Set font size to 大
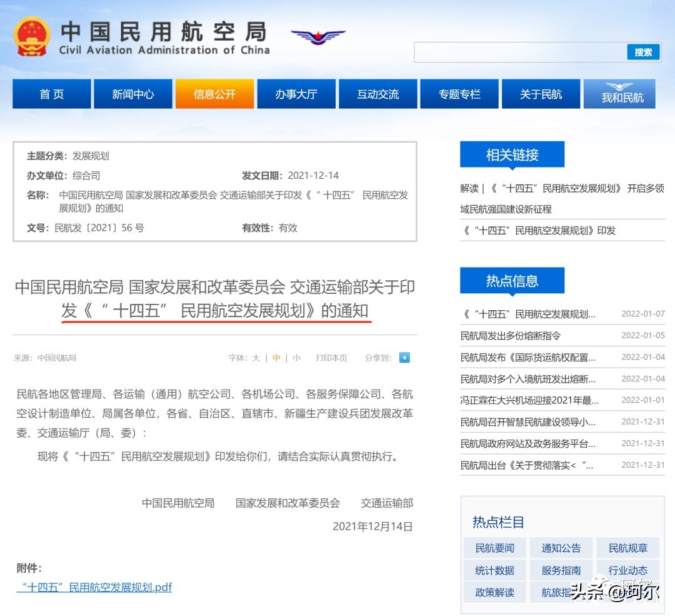The height and width of the screenshot is (616, 675). tap(256, 358)
